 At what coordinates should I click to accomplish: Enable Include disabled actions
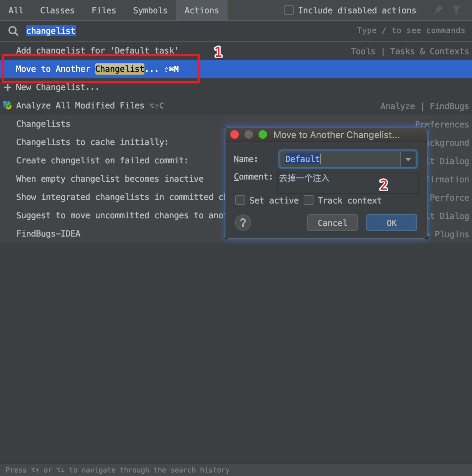click(x=288, y=10)
